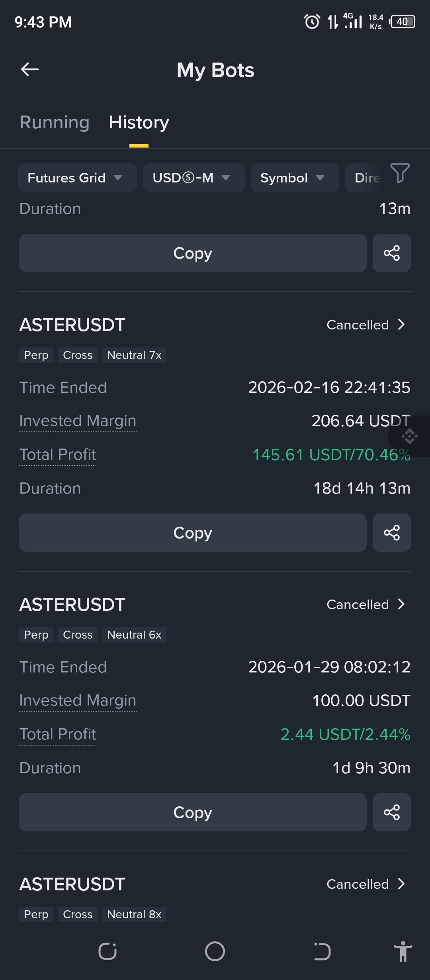Tap the floating Binance assistant icon
This screenshot has width=430, height=980.
[410, 436]
